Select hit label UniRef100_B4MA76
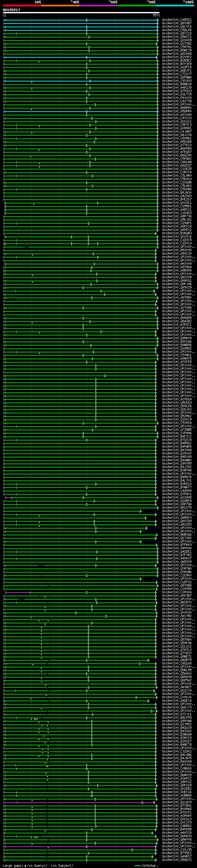The width and height of the screenshot is (197, 868). coord(176,477)
